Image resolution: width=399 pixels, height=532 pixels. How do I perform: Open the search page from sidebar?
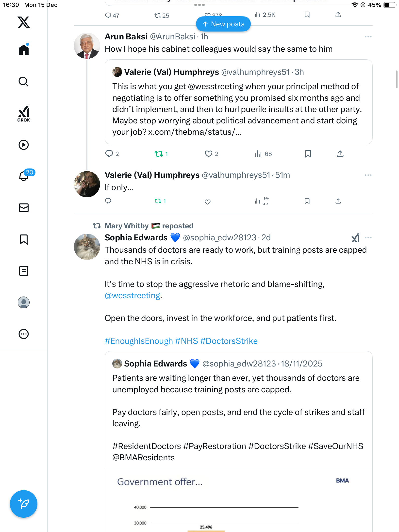click(24, 82)
